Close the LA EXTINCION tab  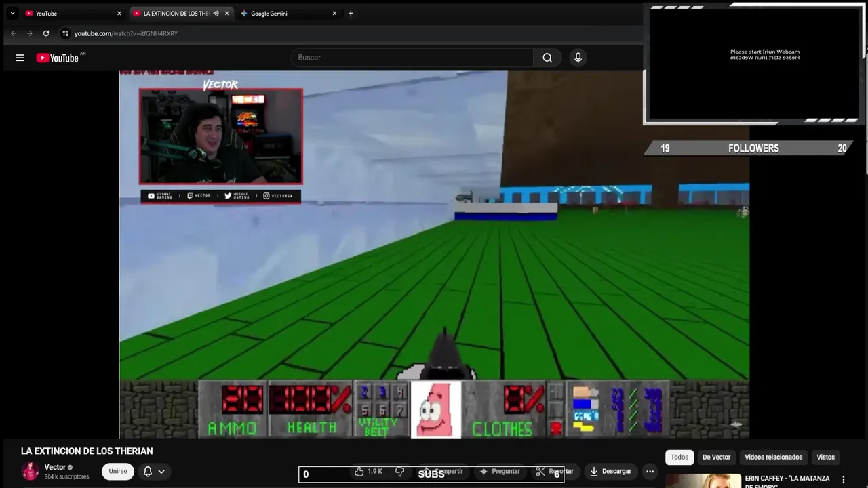point(226,13)
